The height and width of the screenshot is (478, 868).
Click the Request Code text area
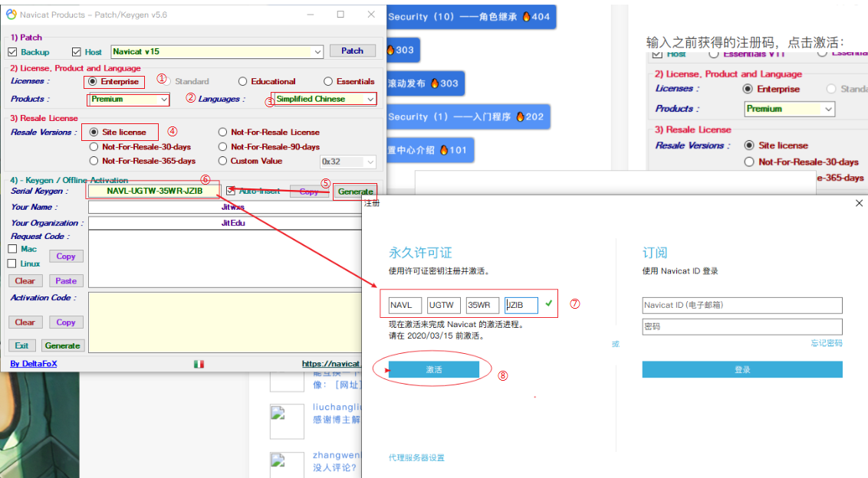225,259
